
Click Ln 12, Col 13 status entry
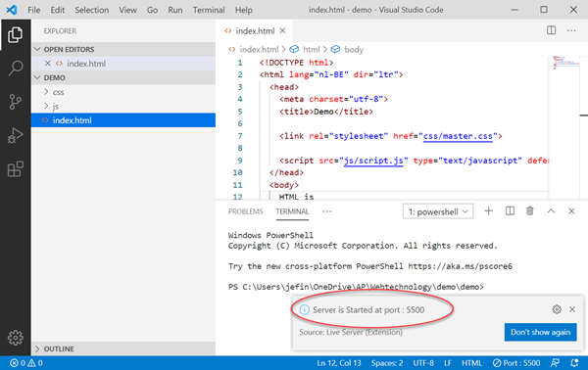pos(339,363)
